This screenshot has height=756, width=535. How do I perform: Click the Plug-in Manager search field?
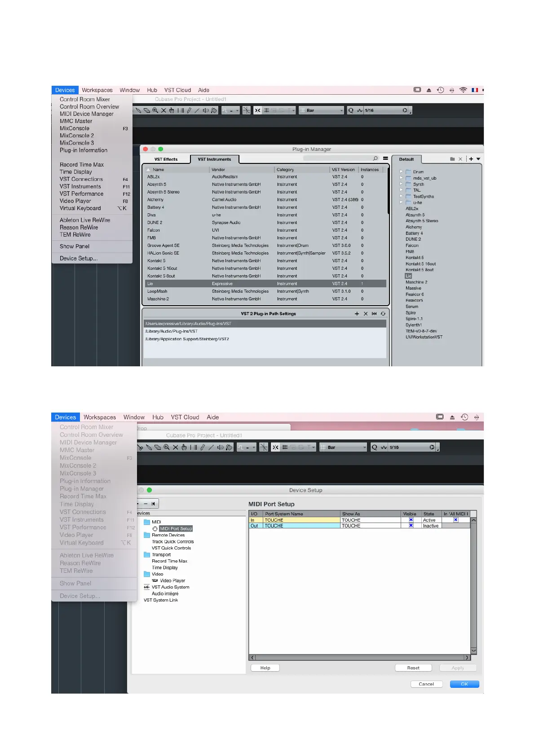pyautogui.click(x=341, y=158)
